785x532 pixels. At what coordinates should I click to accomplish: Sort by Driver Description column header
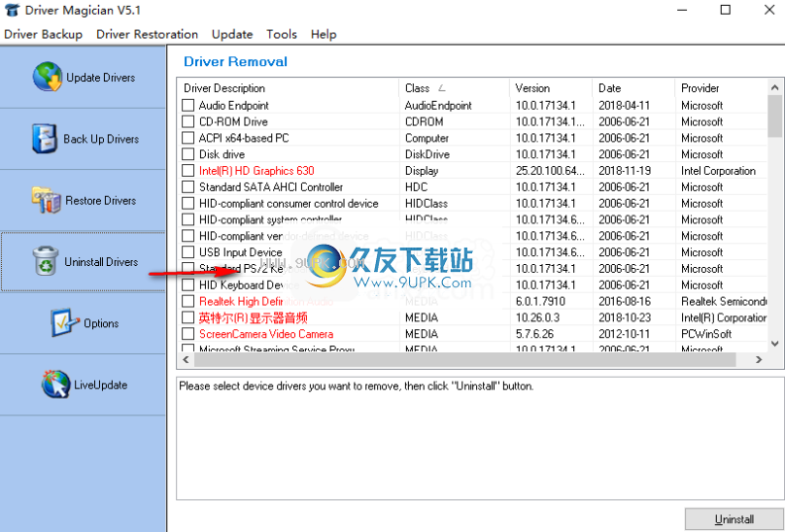pyautogui.click(x=288, y=88)
